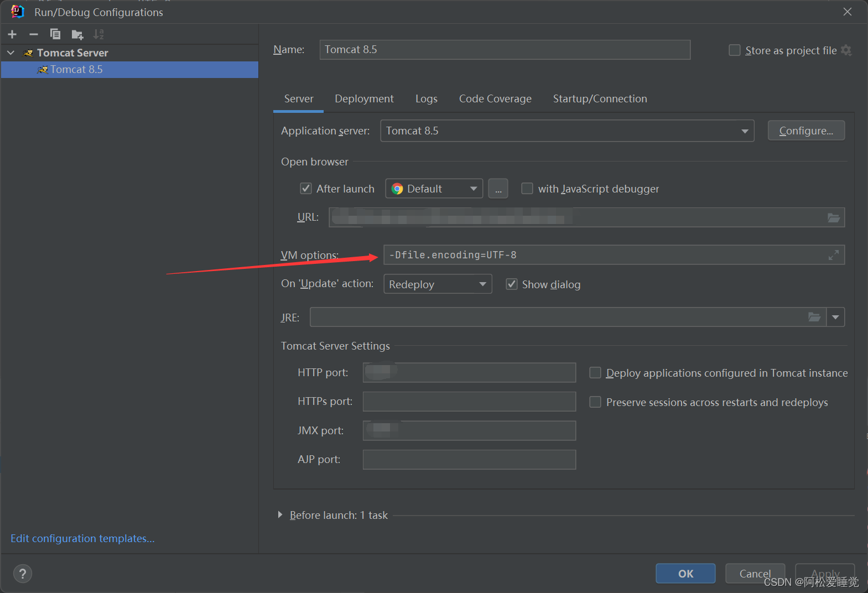Open the On Update action Redeploy dropdown
The height and width of the screenshot is (593, 868).
click(x=438, y=284)
